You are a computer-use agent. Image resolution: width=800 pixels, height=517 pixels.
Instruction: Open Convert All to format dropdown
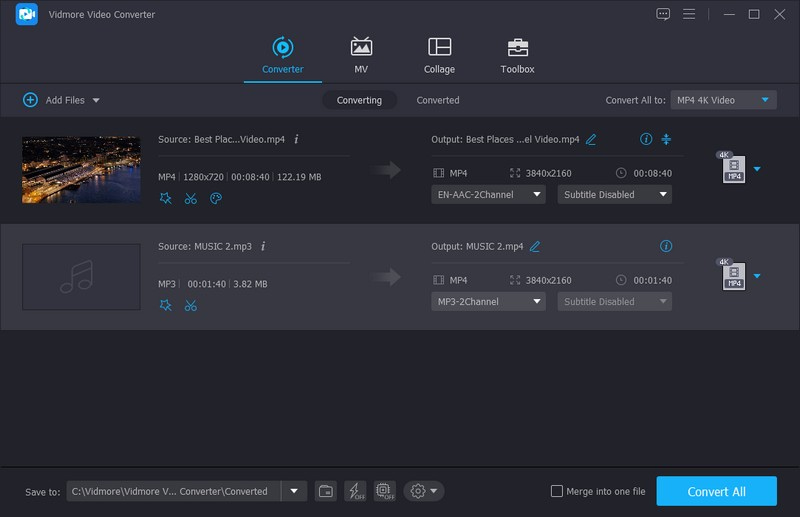pos(723,100)
